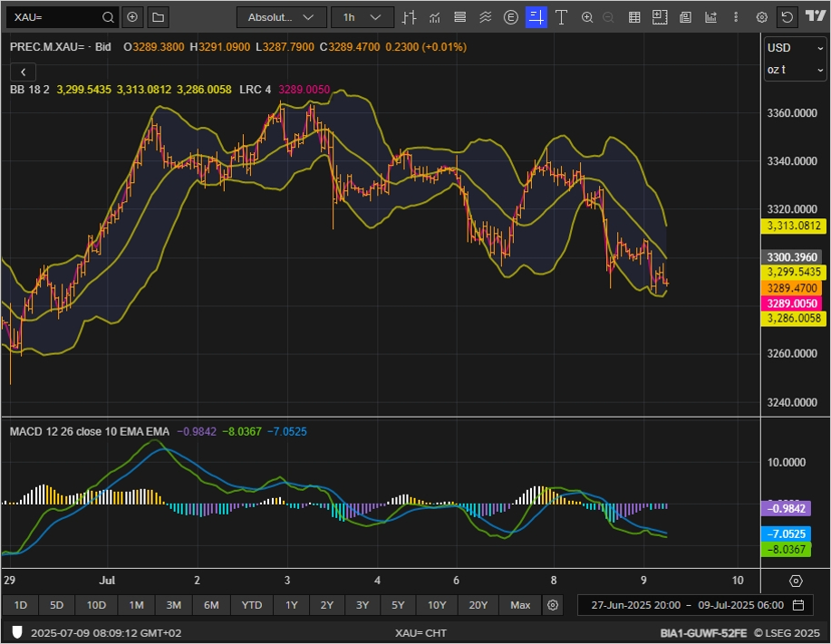Open the Absolute scale dropdown
The width and height of the screenshot is (831, 644).
[282, 17]
